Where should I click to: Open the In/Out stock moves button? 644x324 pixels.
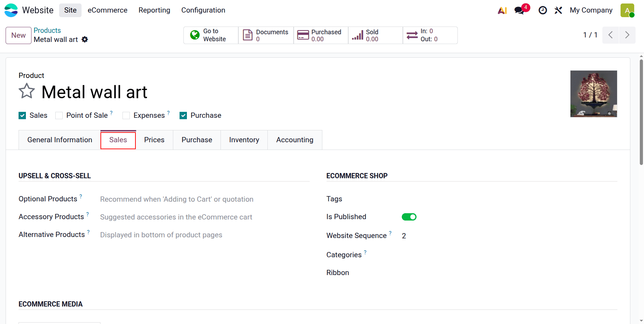click(x=430, y=35)
